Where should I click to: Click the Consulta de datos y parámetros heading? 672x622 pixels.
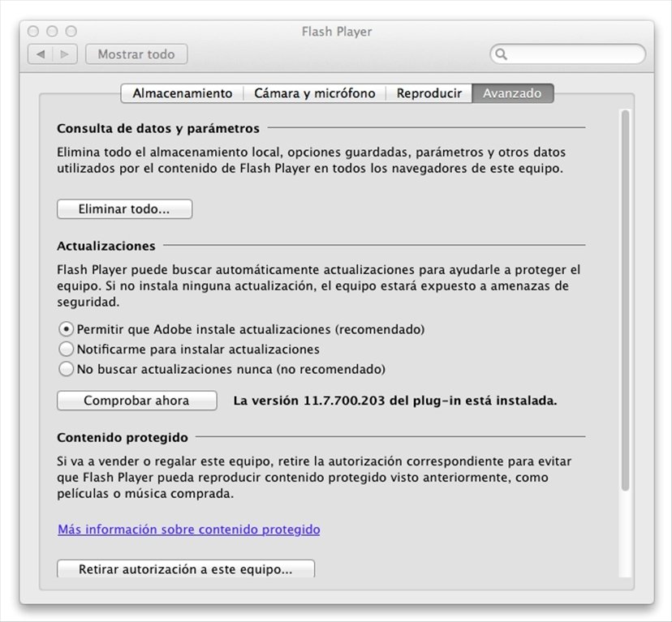158,128
